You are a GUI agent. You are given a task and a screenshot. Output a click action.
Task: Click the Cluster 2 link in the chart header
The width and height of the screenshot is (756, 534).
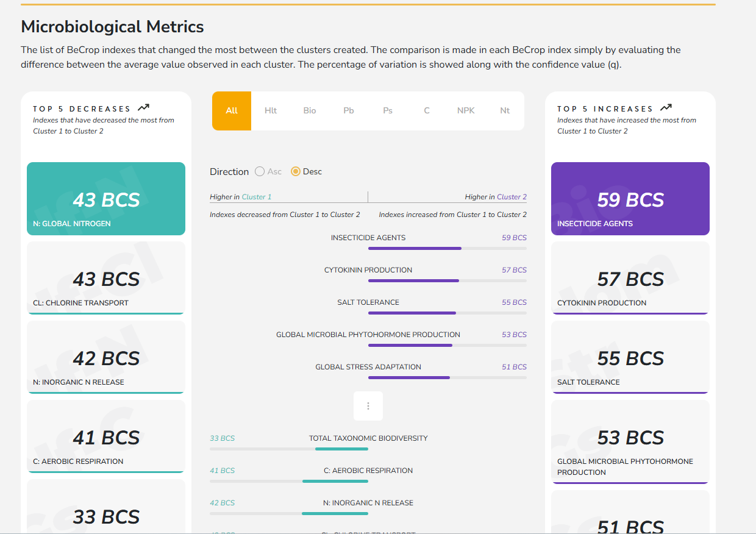pos(512,197)
